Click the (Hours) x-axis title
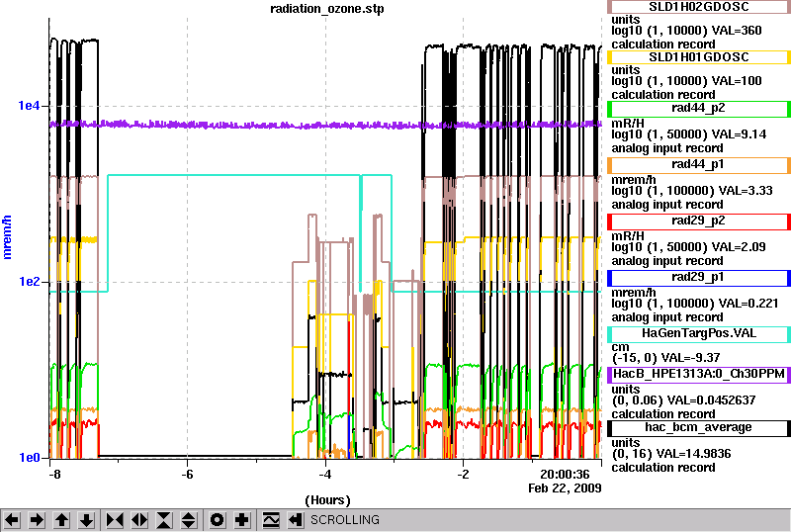The width and height of the screenshot is (791, 532). (327, 500)
